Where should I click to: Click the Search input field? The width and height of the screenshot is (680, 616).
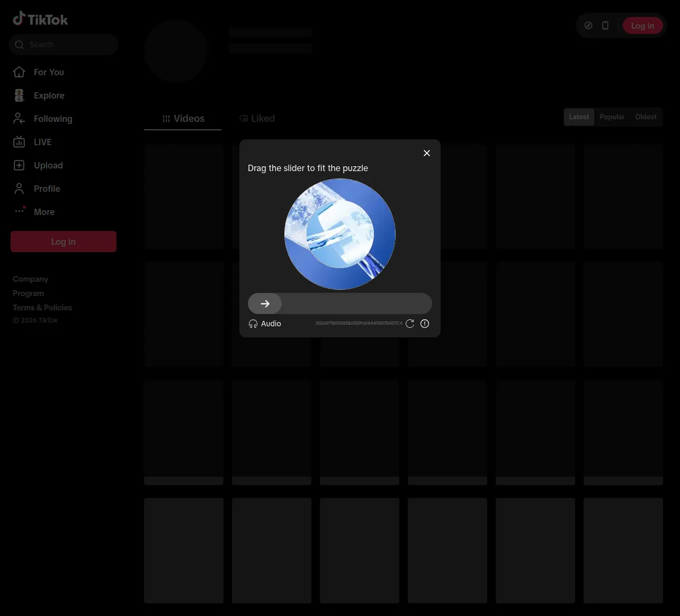click(x=64, y=44)
